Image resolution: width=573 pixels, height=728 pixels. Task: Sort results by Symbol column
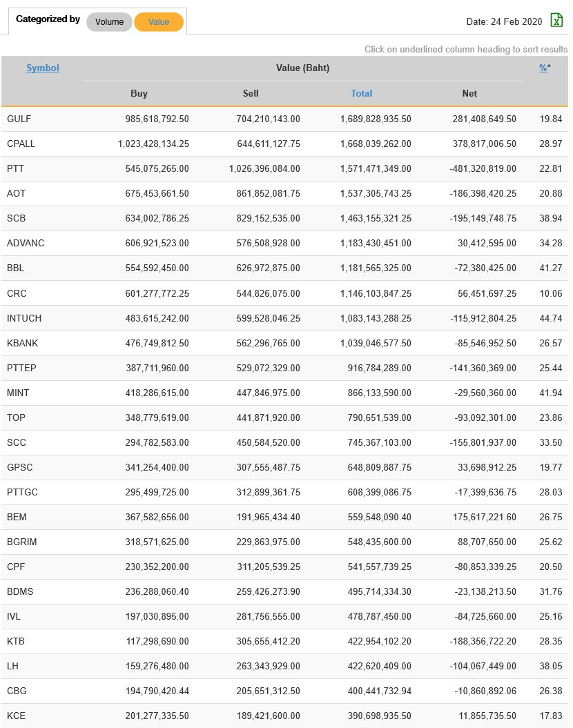click(43, 68)
